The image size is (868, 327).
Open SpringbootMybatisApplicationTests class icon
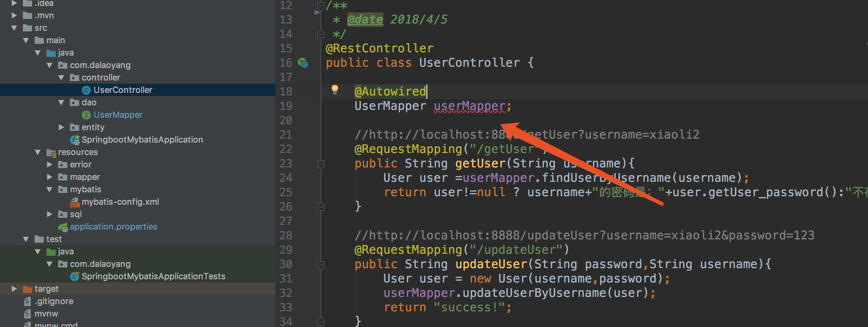click(x=75, y=277)
